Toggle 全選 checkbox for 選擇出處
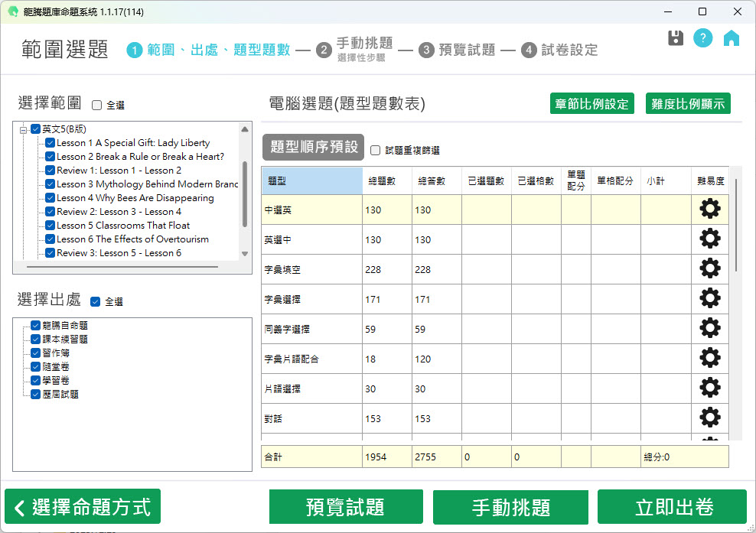Screen dimensions: 756x533 96,302
